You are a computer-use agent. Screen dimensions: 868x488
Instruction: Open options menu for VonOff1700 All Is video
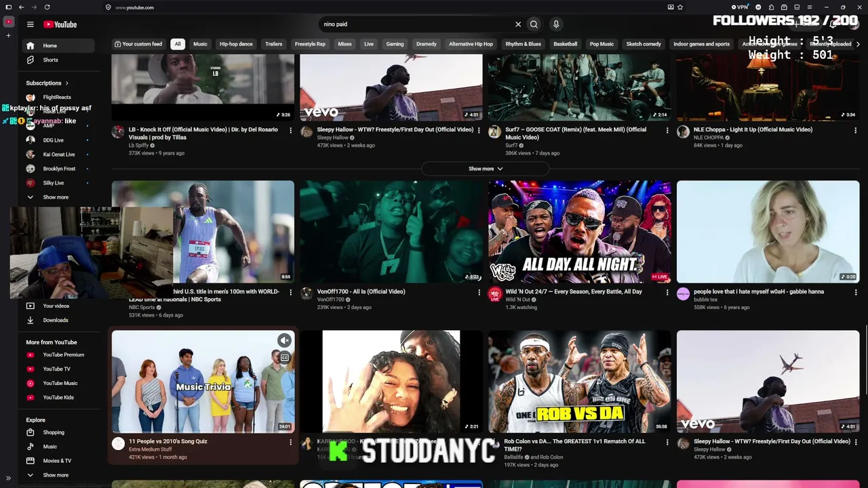point(479,292)
